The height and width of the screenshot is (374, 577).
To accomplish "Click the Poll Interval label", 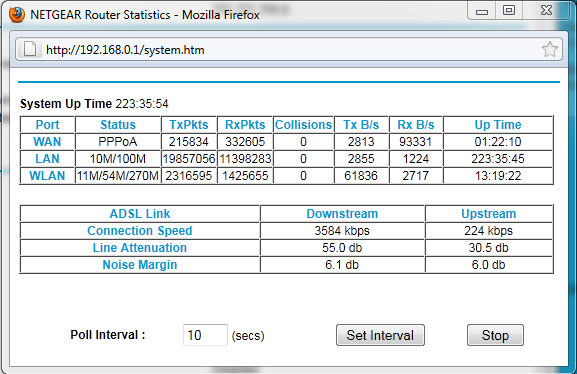I will pyautogui.click(x=108, y=335).
